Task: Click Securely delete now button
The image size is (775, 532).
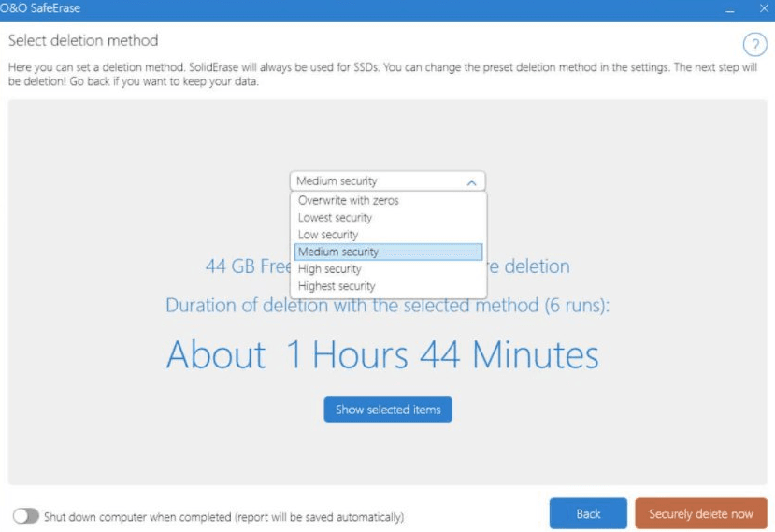Action: click(x=701, y=513)
